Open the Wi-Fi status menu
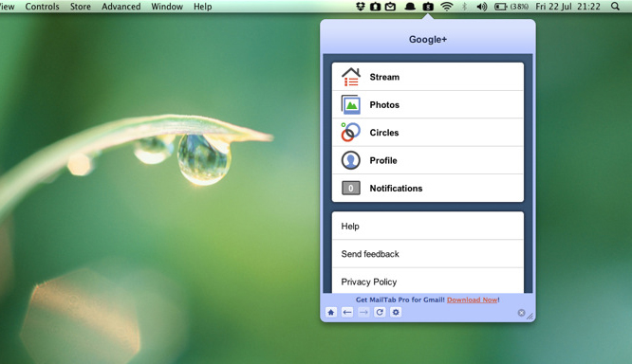Screen dimensions: 632x364 tap(447, 7)
